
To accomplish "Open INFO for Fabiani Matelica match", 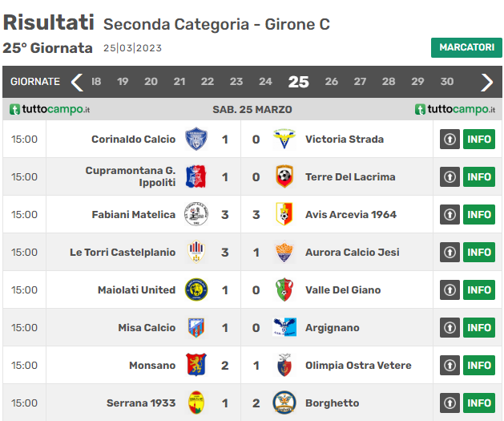I will tap(479, 215).
